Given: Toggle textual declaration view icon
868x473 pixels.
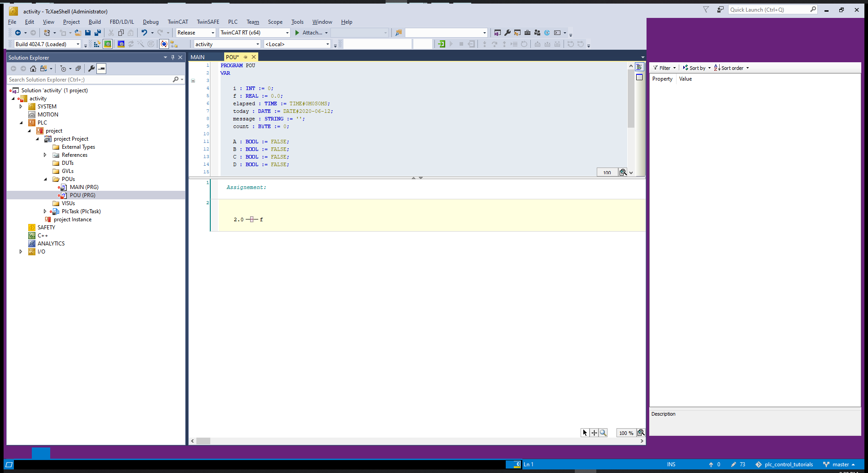Looking at the screenshot, I should (x=639, y=67).
